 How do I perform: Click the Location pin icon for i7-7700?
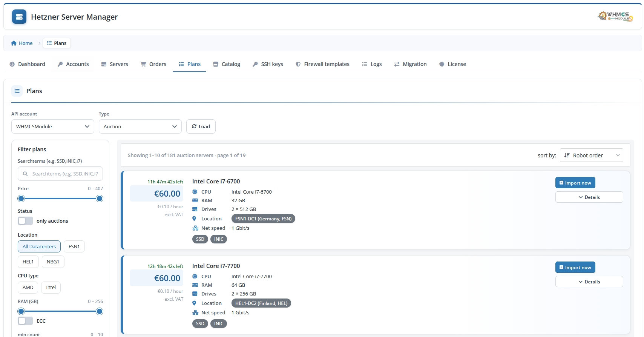click(194, 303)
